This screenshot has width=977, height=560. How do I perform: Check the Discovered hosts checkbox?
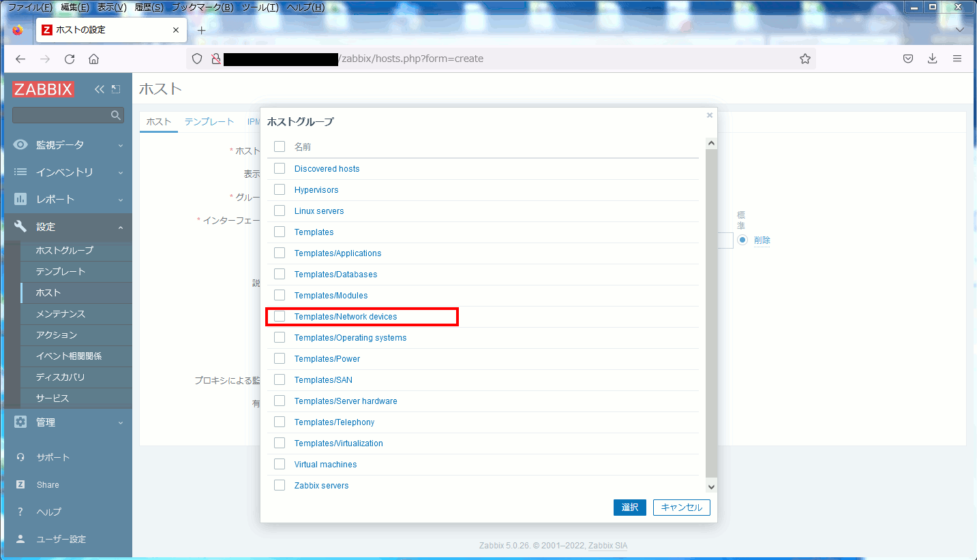point(280,168)
